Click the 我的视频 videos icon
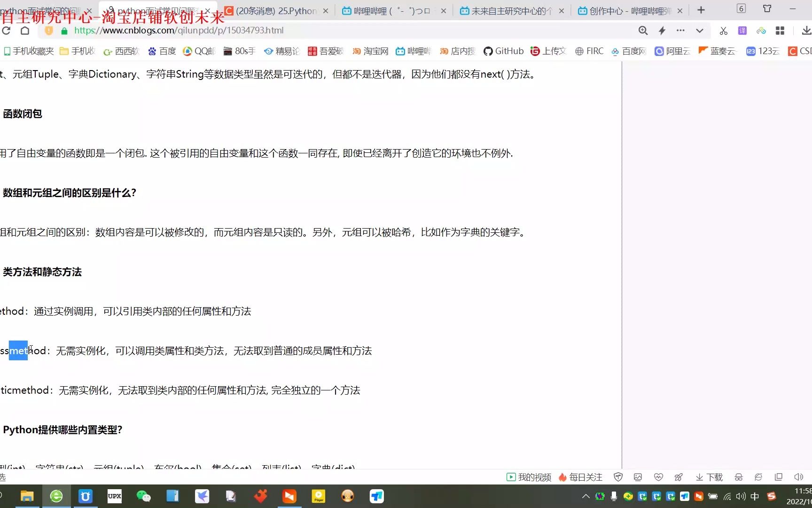The width and height of the screenshot is (812, 508). coord(529,477)
